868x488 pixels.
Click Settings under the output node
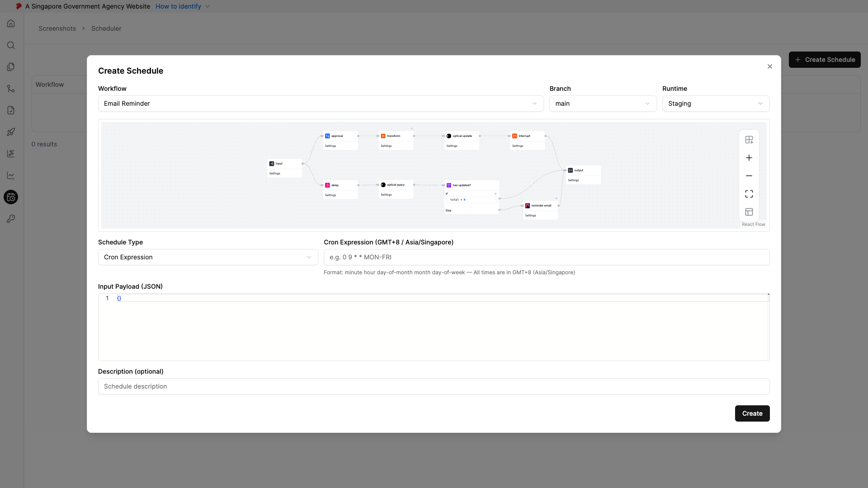pyautogui.click(x=573, y=180)
